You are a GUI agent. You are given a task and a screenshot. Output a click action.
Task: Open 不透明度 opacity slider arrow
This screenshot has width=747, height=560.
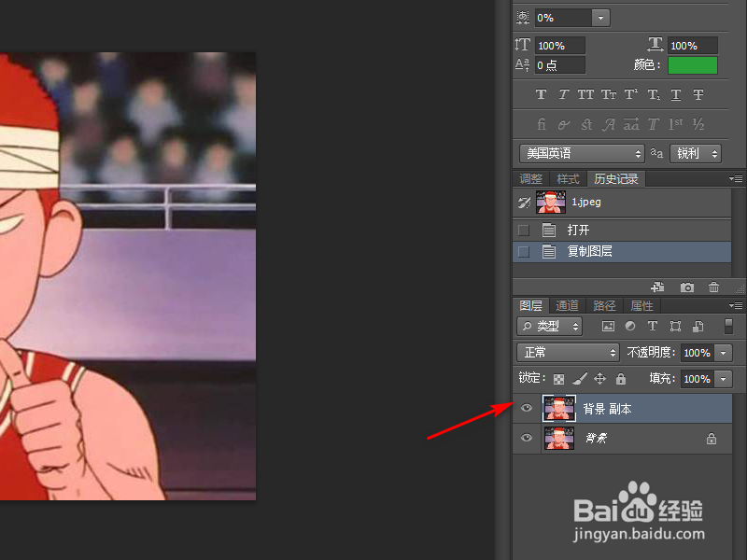pos(723,353)
